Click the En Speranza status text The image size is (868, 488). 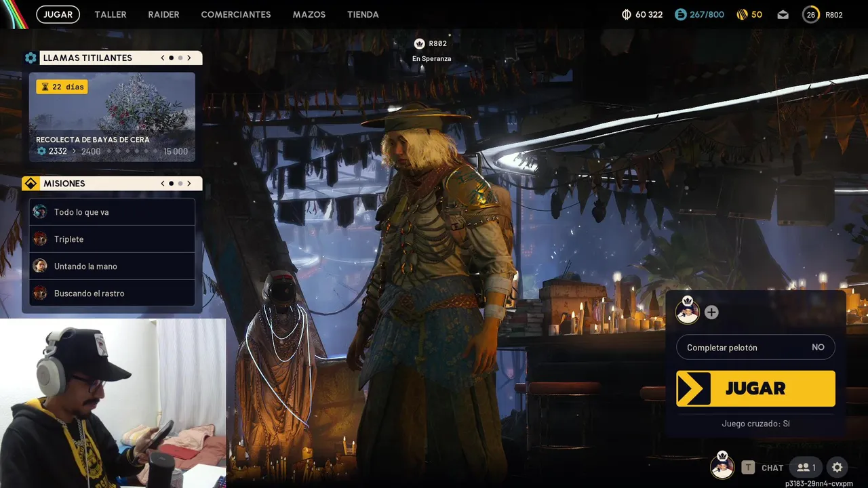pyautogui.click(x=431, y=59)
